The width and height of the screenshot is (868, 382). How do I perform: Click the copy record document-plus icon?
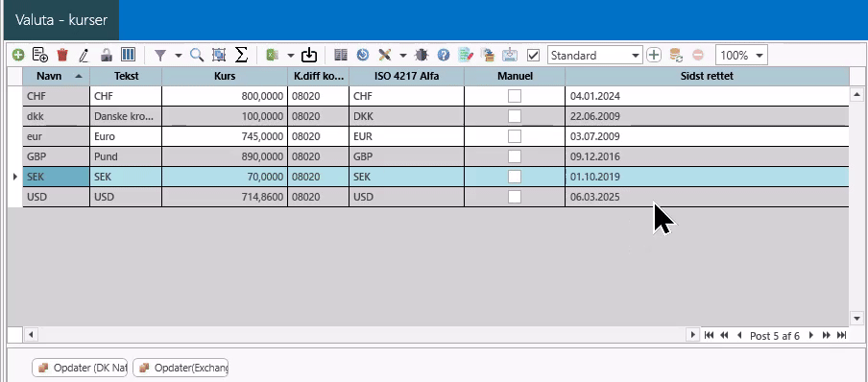[x=40, y=55]
